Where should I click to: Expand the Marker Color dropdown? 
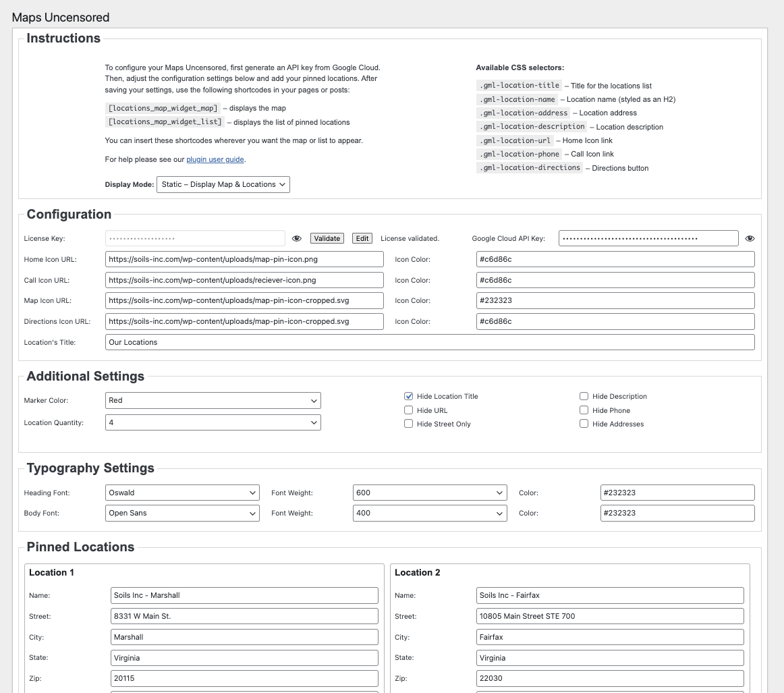213,400
